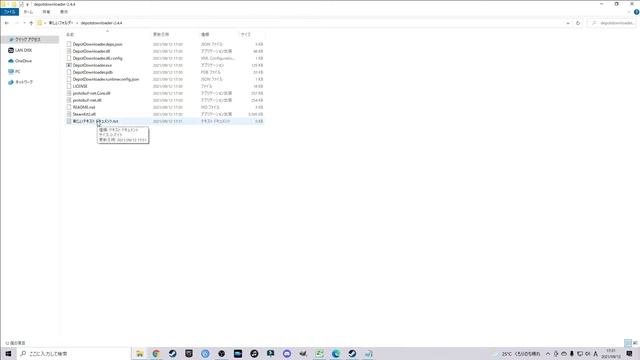Click the Back navigation arrow
This screenshot has width=640, height=360.
click(x=7, y=23)
